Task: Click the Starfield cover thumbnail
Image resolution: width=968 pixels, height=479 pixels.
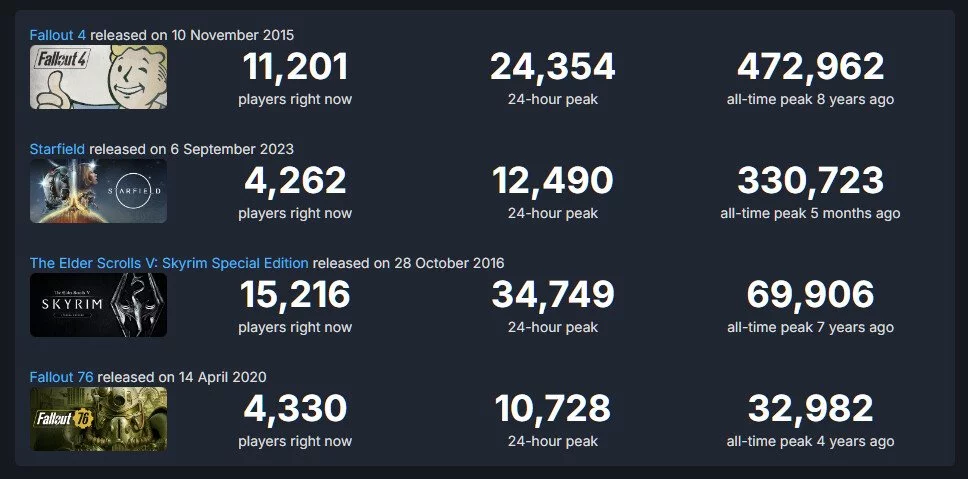Action: click(98, 191)
